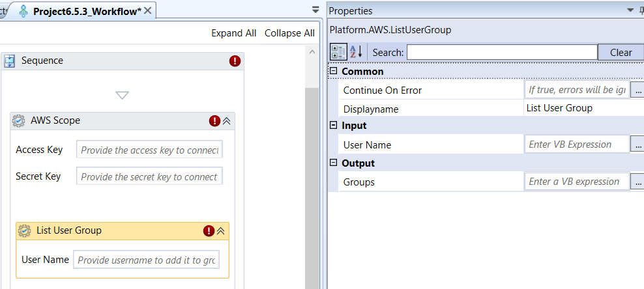
Task: Open expression editor for Groups property
Action: pyautogui.click(x=637, y=182)
